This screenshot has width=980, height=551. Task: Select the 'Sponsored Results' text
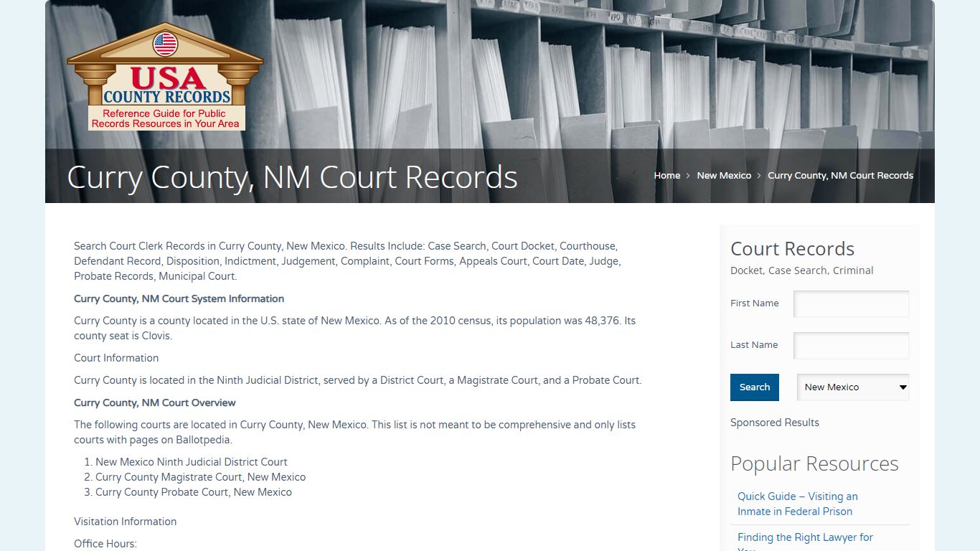pos(775,423)
